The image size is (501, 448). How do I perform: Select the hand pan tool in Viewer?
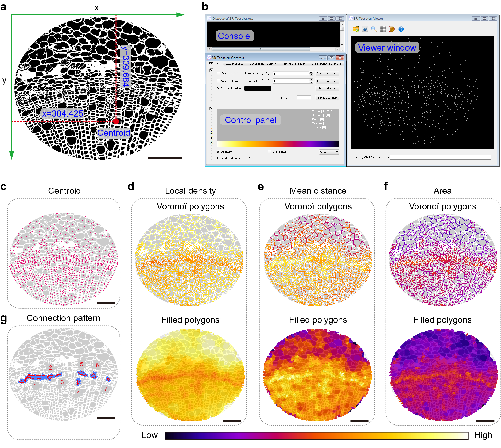365,29
